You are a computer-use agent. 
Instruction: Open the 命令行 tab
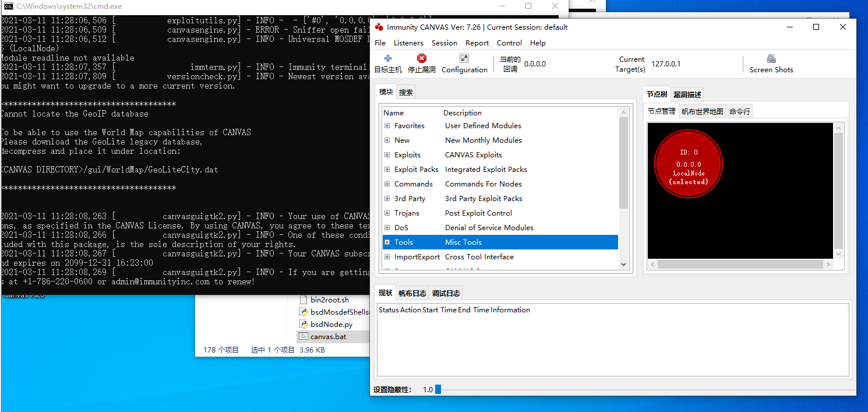click(x=739, y=111)
